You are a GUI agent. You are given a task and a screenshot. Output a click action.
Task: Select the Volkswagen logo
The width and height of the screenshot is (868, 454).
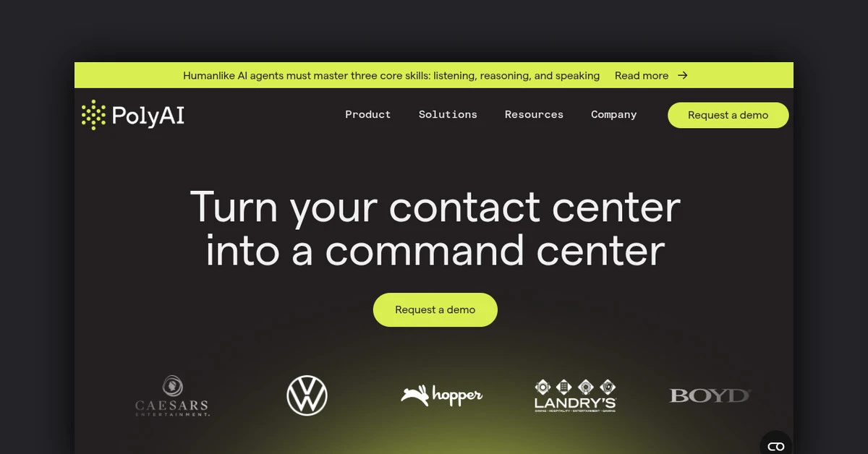pos(307,396)
